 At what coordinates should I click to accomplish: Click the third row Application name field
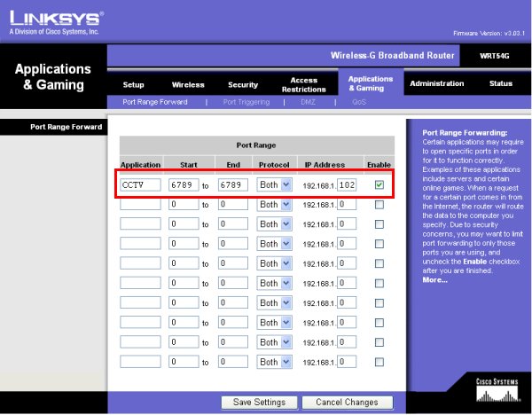tap(140, 224)
